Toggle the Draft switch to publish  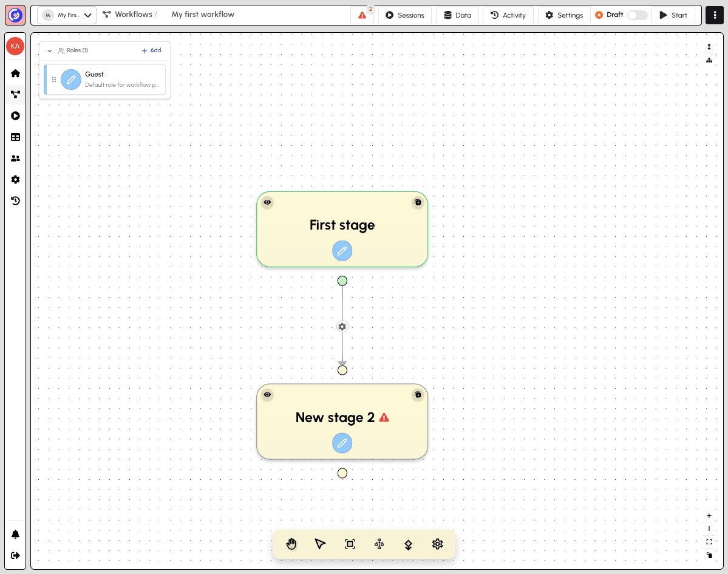637,15
